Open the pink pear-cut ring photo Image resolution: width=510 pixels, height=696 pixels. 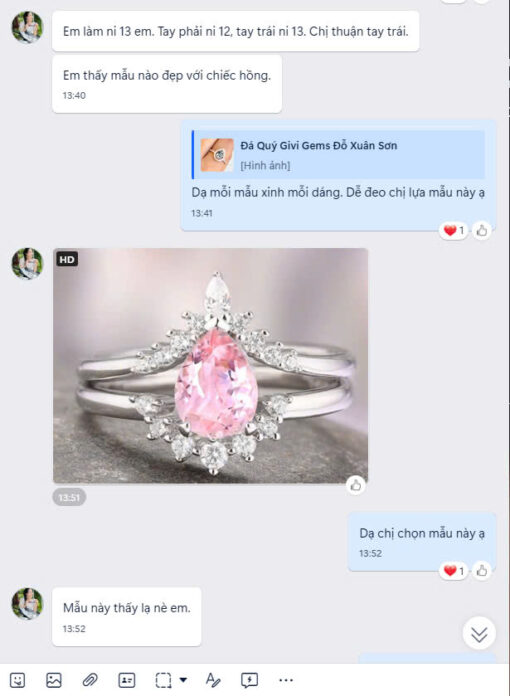(x=210, y=365)
